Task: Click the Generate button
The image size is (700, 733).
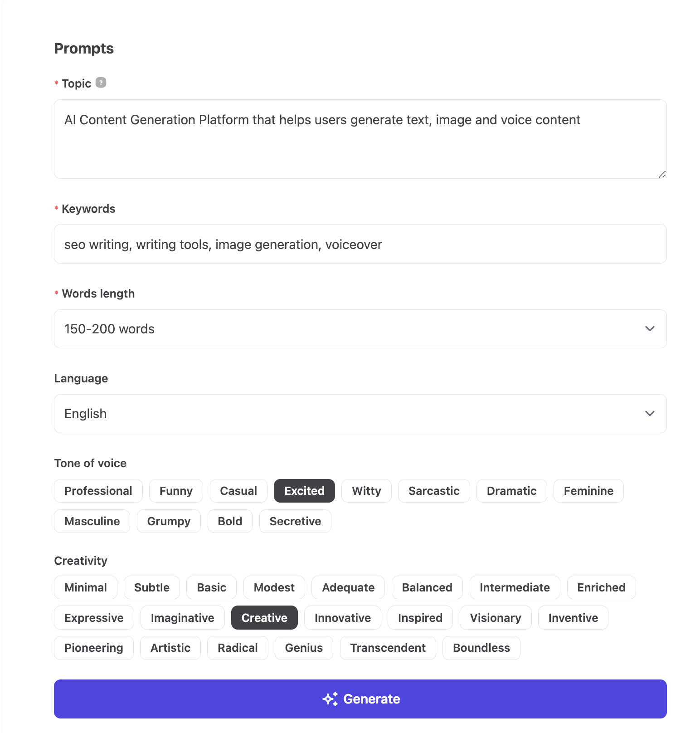Action: coord(360,699)
